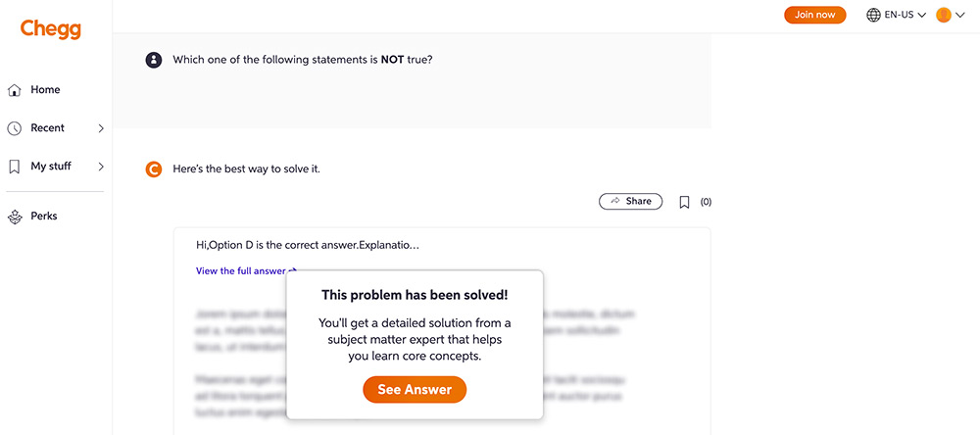Bookmark this answer with bookmark icon

(684, 202)
